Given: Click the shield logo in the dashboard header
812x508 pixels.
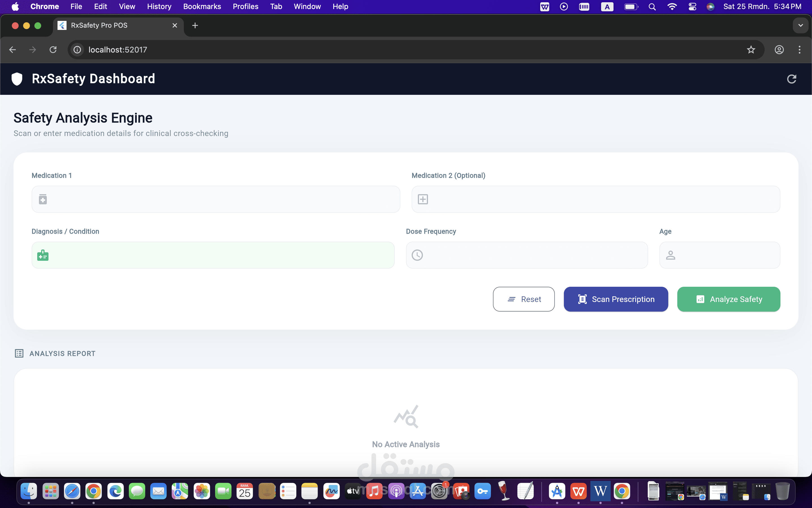Looking at the screenshot, I should (17, 79).
